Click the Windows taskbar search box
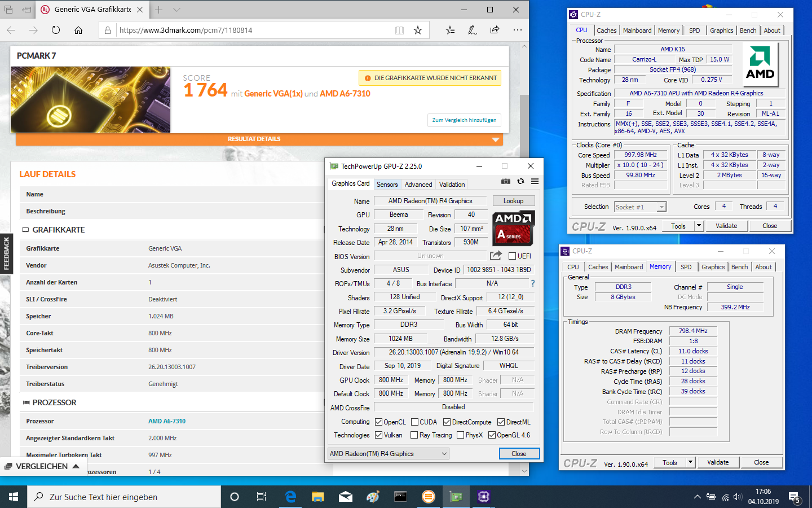This screenshot has width=812, height=508. pos(124,497)
